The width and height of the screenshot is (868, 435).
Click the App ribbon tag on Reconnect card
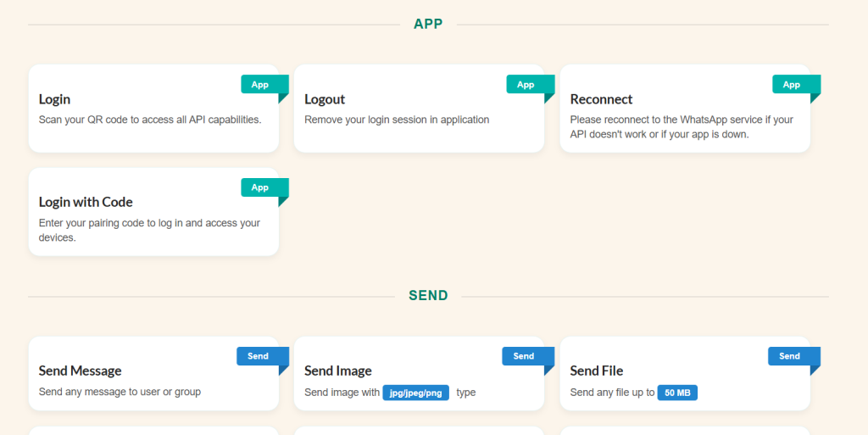click(x=792, y=85)
